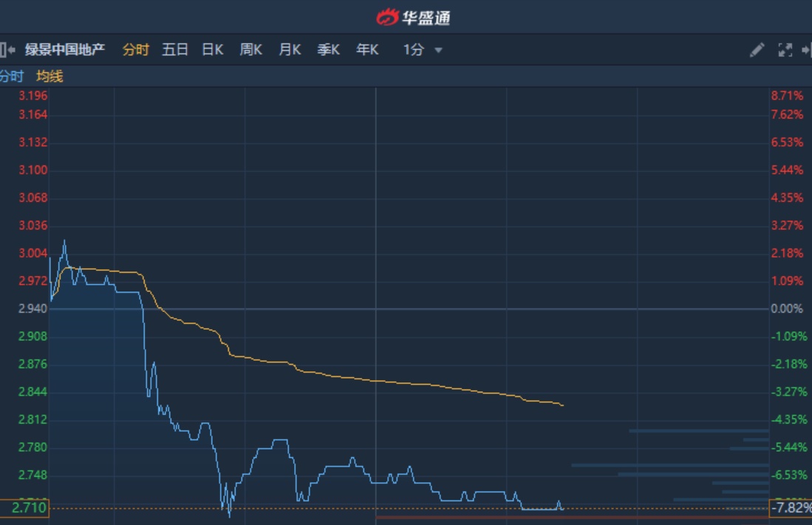This screenshot has width=812, height=525.
Task: Click the -7.82% change tag
Action: point(791,508)
